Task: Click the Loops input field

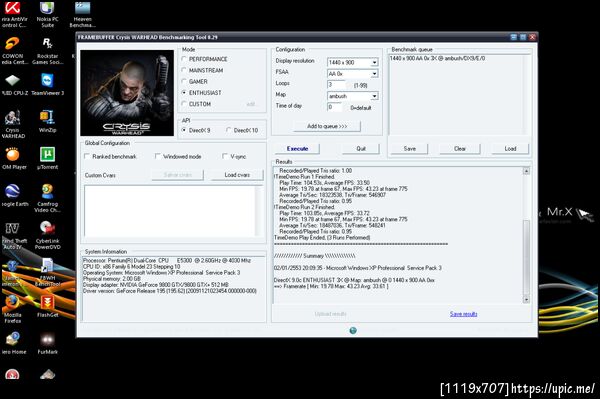Action: [x=336, y=85]
